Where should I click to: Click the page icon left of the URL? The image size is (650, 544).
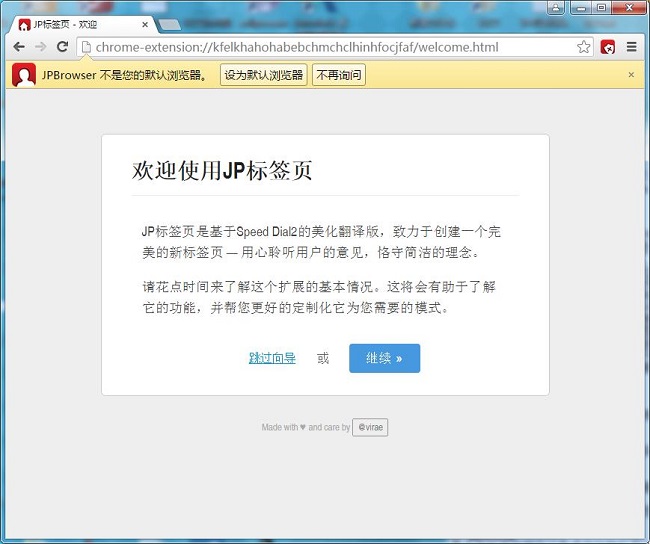coord(86,47)
